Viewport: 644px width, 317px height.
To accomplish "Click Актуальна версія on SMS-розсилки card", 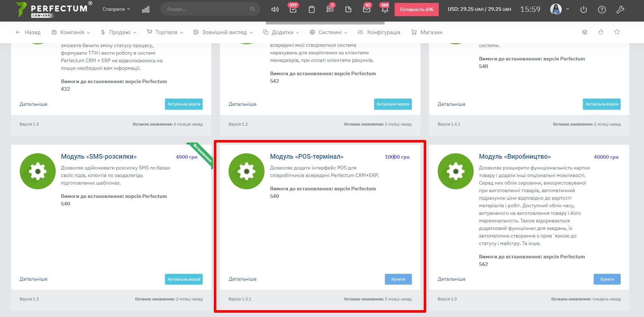I will pos(184,279).
